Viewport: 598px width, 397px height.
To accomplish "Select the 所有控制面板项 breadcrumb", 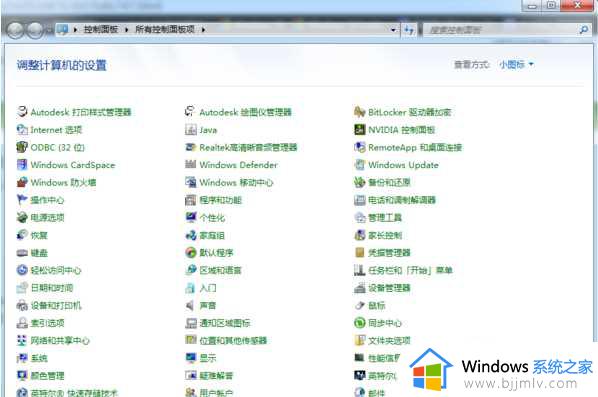I will point(165,29).
